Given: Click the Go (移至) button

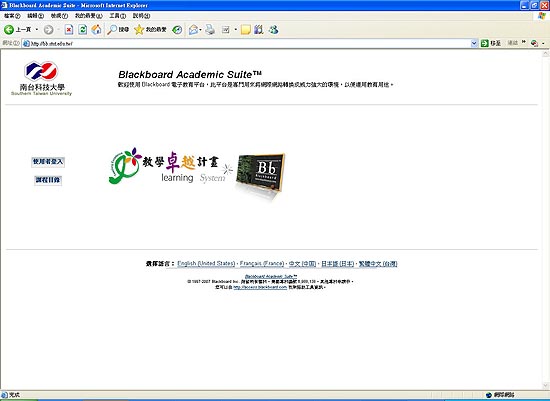Looking at the screenshot, I should tap(491, 43).
